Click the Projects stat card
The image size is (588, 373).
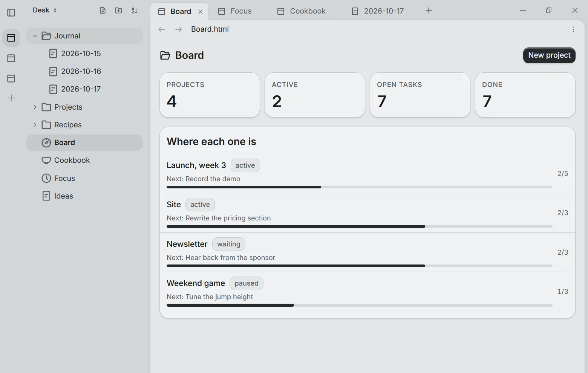(210, 95)
